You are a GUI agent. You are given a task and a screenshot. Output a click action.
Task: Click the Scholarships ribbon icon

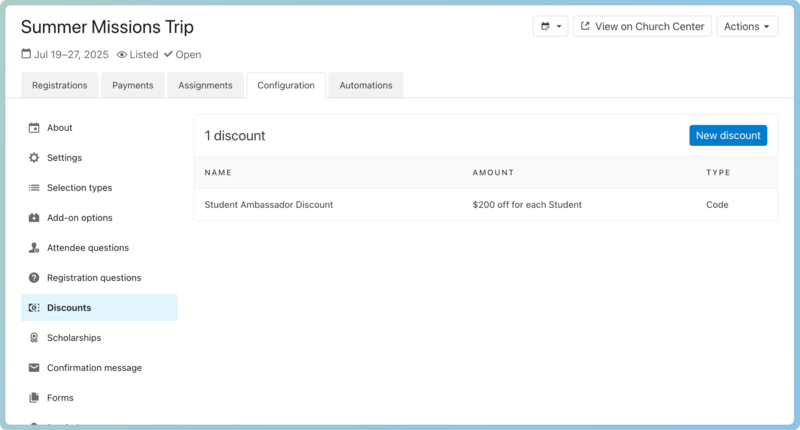(34, 338)
